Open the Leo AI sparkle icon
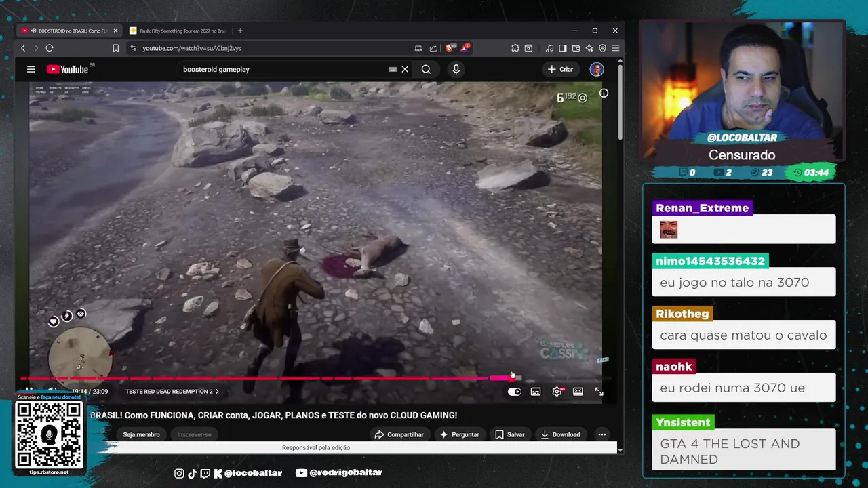 pyautogui.click(x=589, y=48)
